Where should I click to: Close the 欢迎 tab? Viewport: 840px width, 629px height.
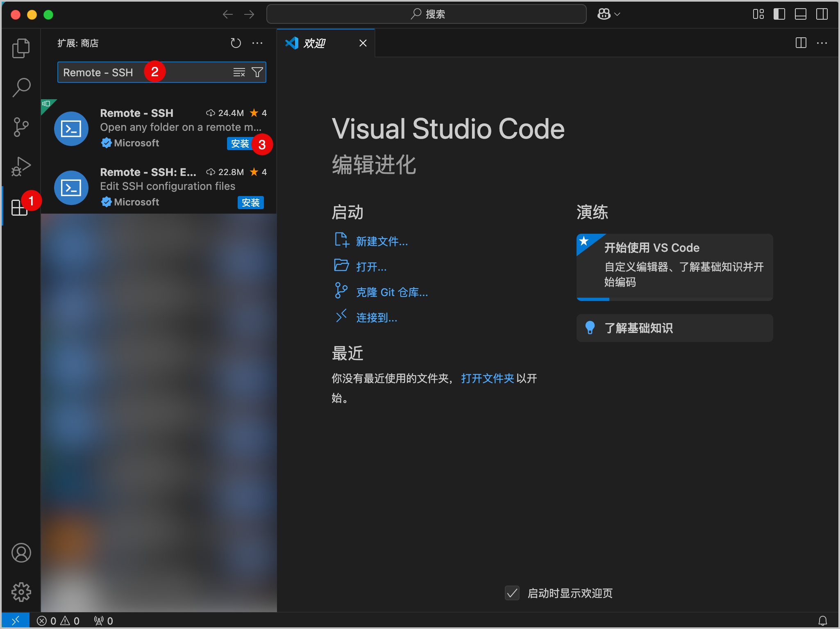pyautogui.click(x=363, y=43)
